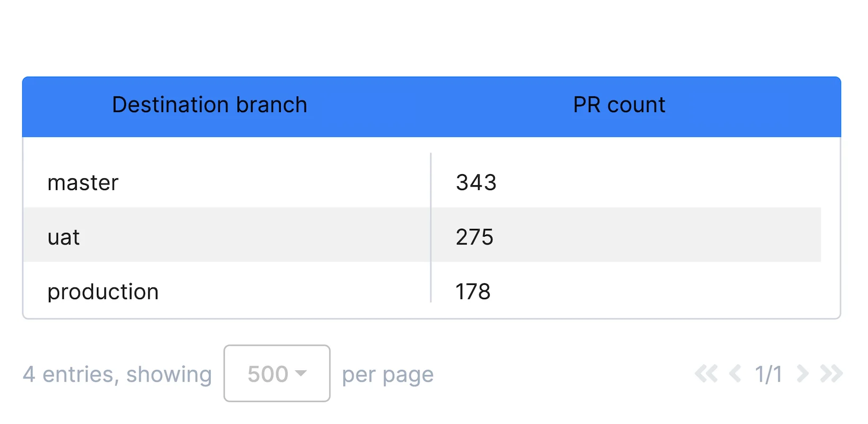Screen dimensions: 868x424
Task: Jump to the last page with double-right chevron
Action: (830, 374)
